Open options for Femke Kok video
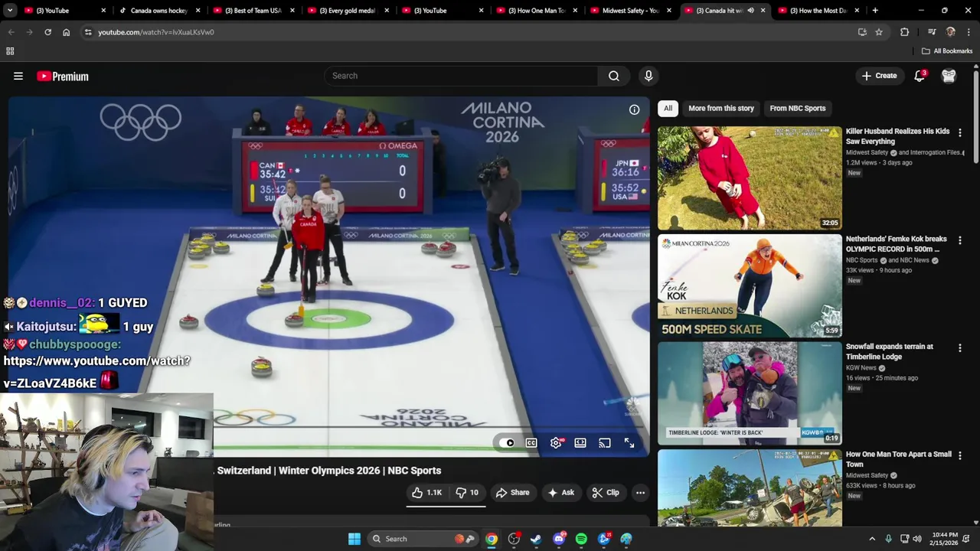The image size is (980, 551). [960, 240]
